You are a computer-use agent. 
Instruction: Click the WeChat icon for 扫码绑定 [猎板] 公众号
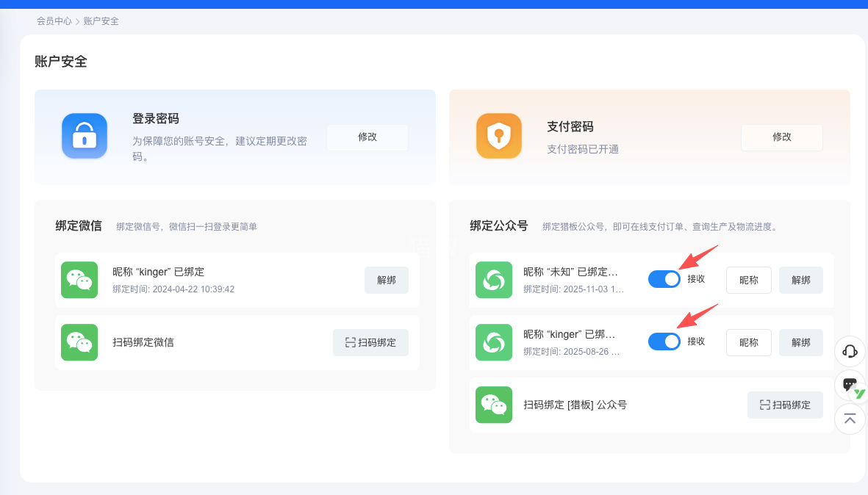tap(494, 405)
